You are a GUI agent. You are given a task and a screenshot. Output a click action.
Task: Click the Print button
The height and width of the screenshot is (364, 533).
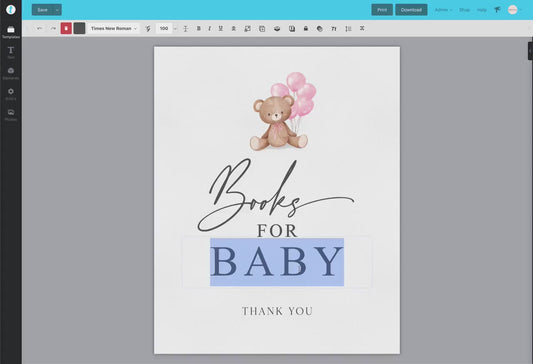382,10
